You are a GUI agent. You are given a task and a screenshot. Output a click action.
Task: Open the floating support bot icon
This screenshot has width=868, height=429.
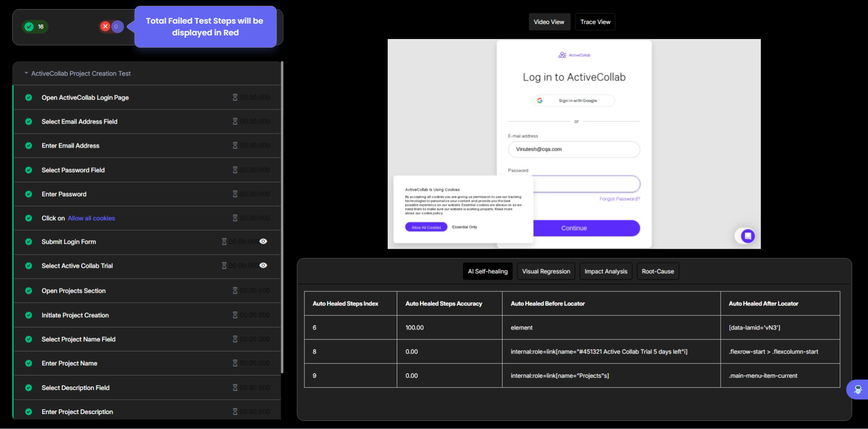[858, 390]
